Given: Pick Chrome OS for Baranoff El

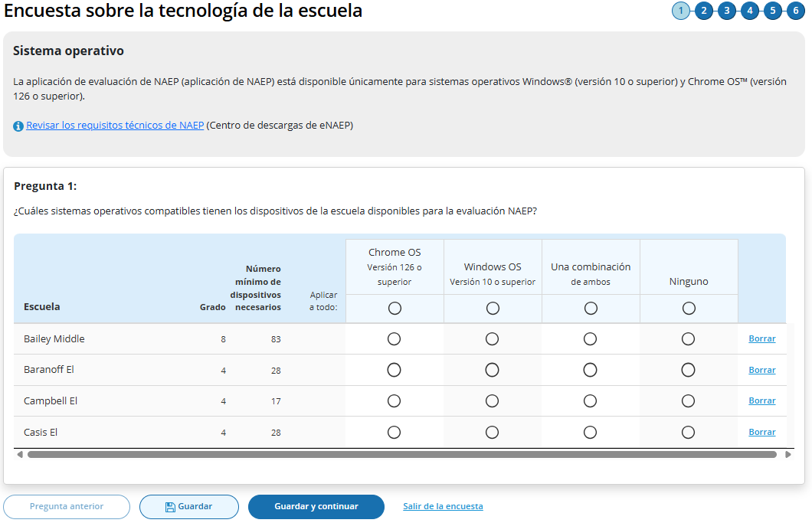Looking at the screenshot, I should 395,370.
